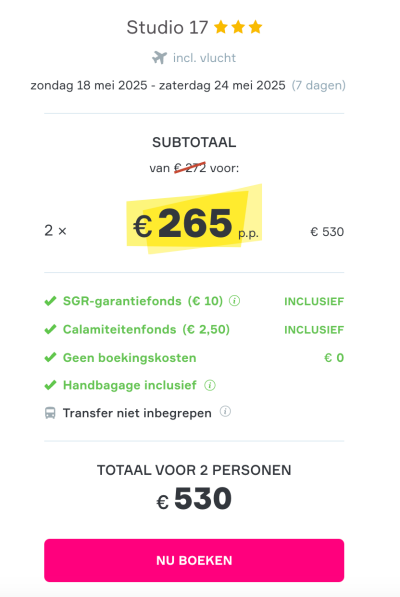The width and height of the screenshot is (400, 597).
Task: Click the (7 dagen) duration label
Action: tap(319, 85)
